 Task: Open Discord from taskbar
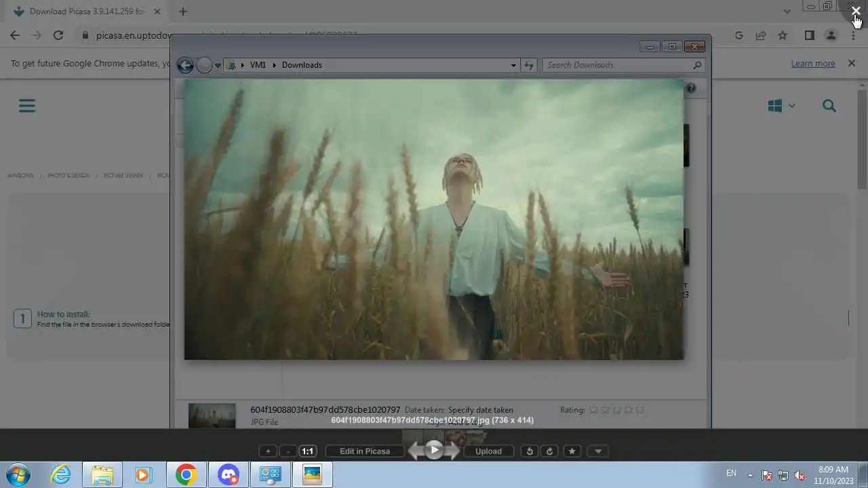tap(229, 475)
